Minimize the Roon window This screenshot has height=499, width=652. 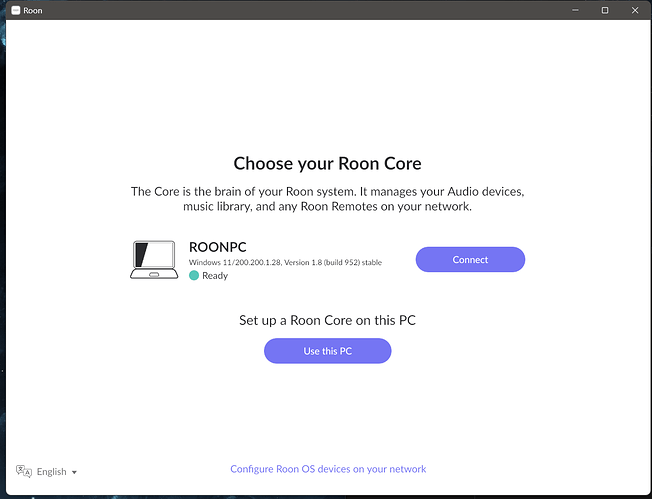click(x=575, y=10)
